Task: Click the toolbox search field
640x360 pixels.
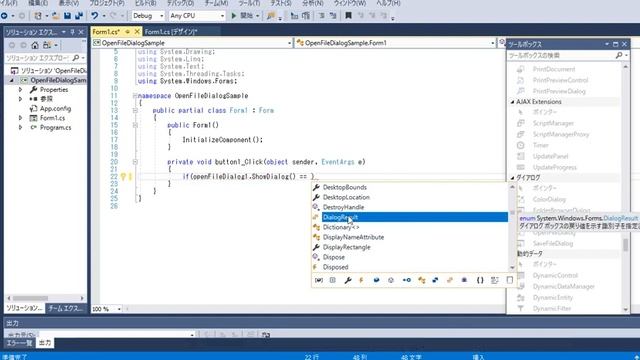Action: pos(562,56)
